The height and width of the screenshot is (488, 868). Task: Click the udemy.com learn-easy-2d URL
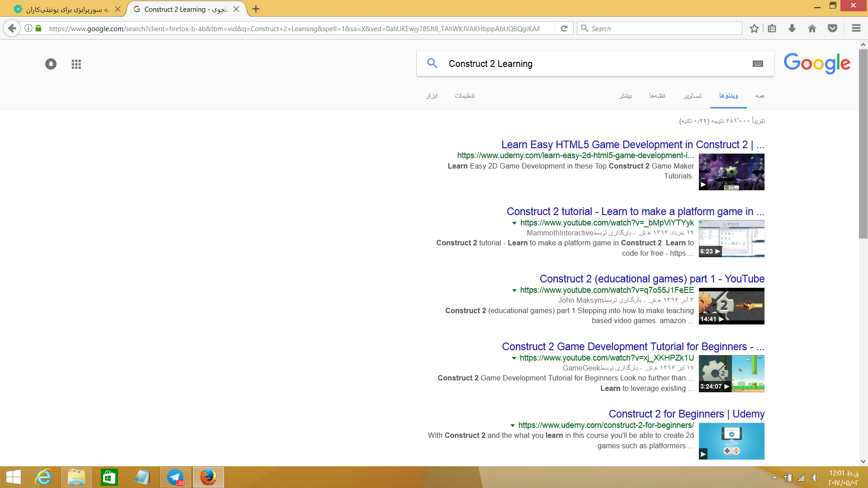pos(575,155)
